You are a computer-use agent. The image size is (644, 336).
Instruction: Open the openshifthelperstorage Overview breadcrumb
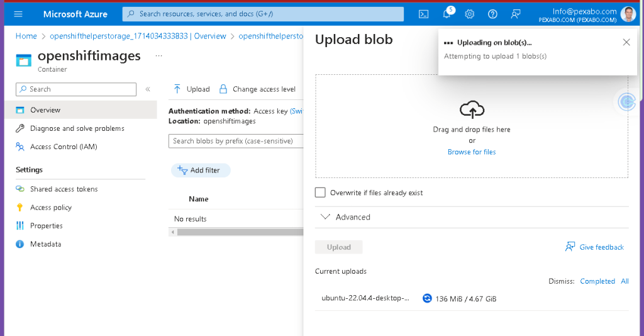coord(138,36)
